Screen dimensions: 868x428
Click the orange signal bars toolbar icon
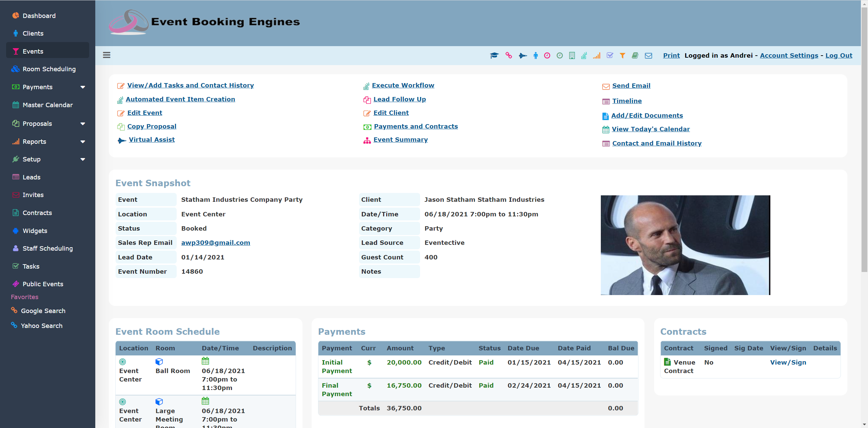pyautogui.click(x=597, y=56)
